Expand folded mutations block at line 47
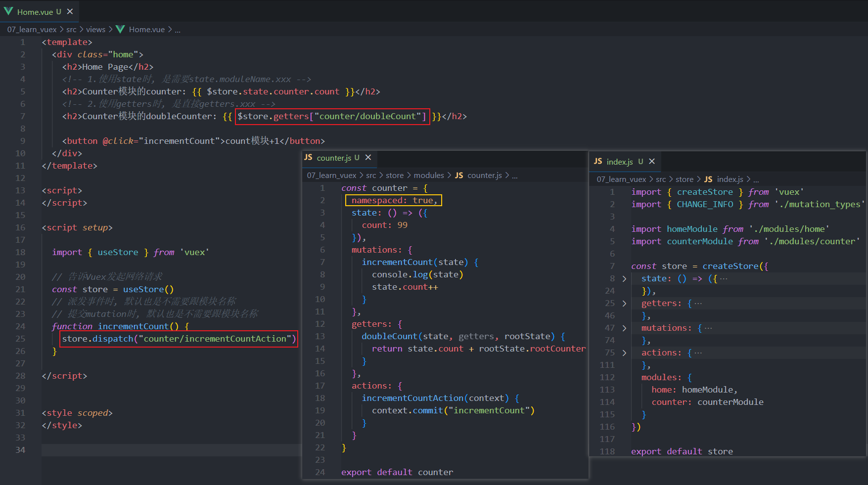Screen dimensions: 868x485 pos(624,328)
